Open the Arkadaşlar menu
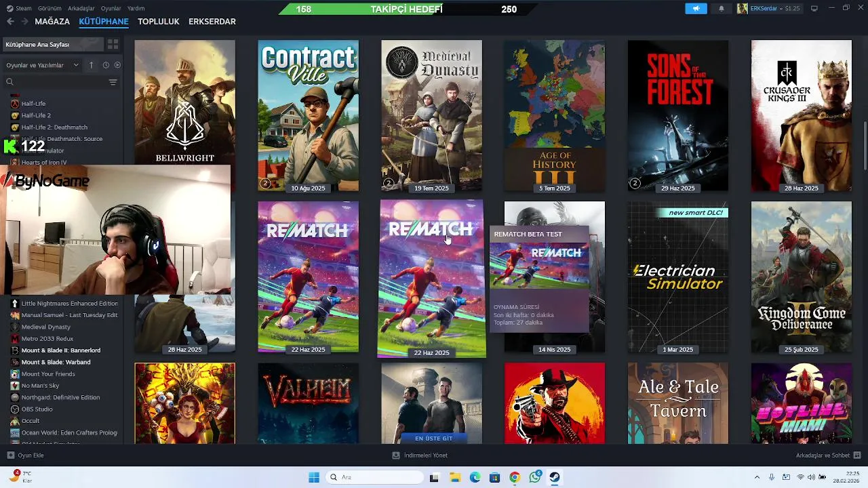 [81, 8]
